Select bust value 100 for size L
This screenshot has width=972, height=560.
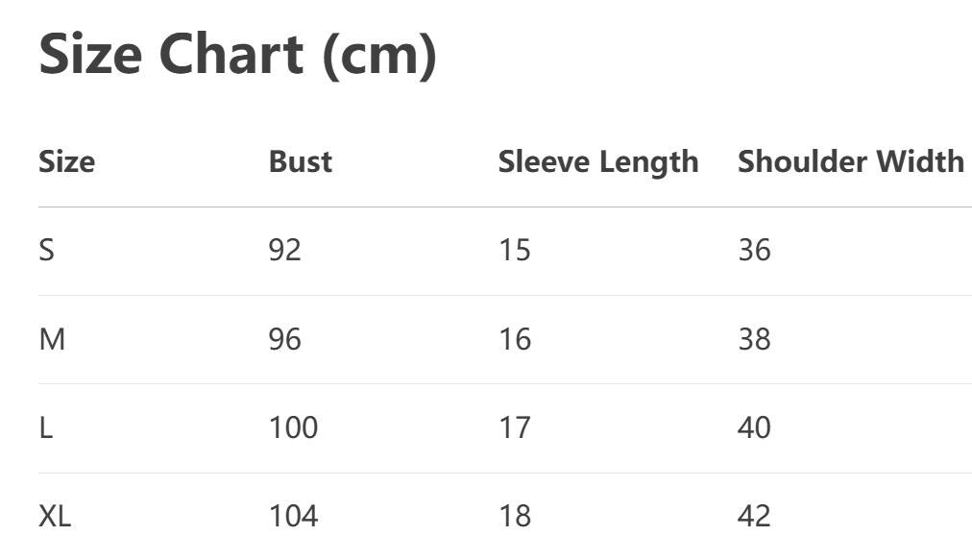293,427
